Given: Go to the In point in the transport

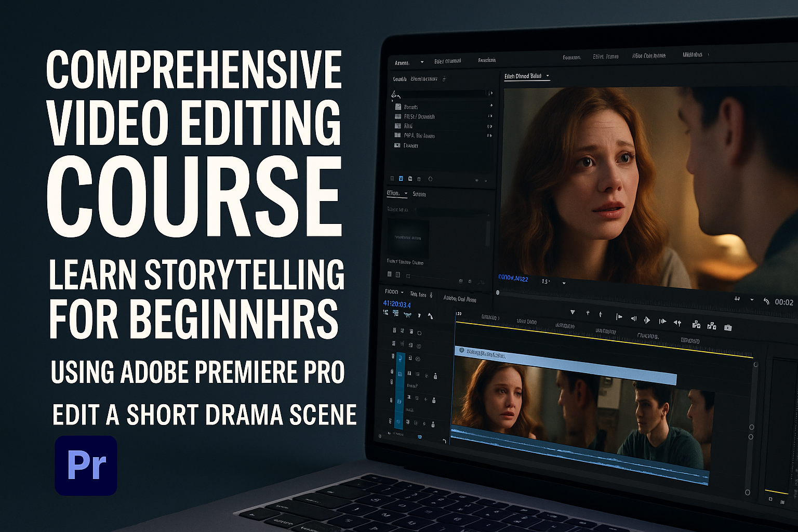Looking at the screenshot, I should pyautogui.click(x=619, y=317).
